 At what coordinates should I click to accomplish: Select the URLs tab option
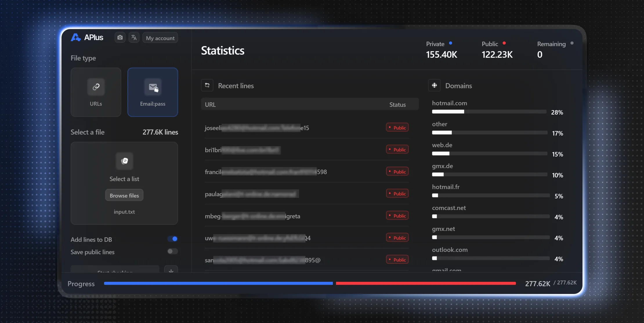click(x=96, y=92)
